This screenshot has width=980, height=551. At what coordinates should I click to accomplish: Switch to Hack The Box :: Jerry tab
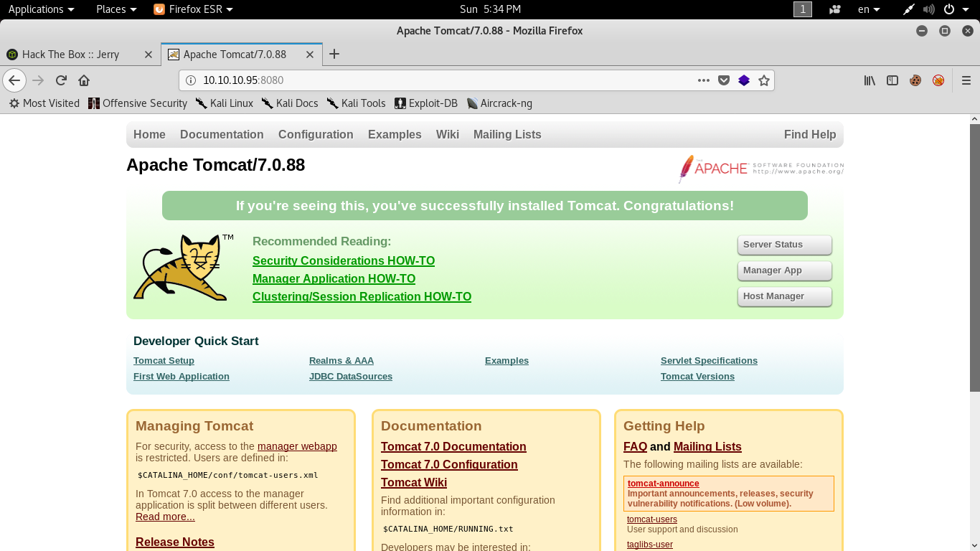click(70, 55)
